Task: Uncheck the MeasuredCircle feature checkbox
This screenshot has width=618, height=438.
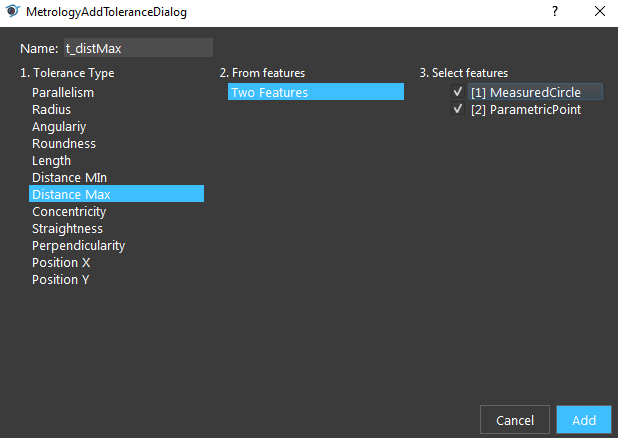Action: pyautogui.click(x=458, y=92)
